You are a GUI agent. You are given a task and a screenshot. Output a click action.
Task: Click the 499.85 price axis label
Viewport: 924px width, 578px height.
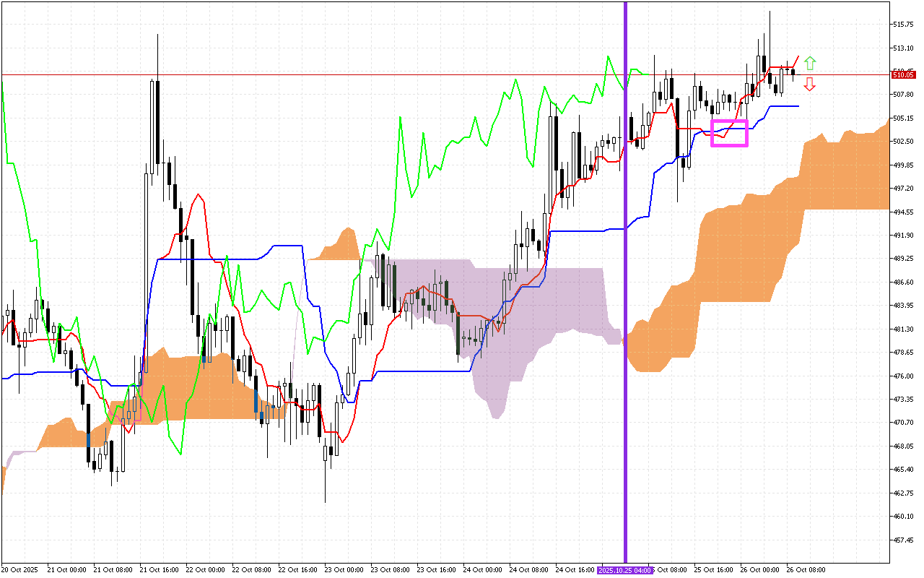(904, 165)
